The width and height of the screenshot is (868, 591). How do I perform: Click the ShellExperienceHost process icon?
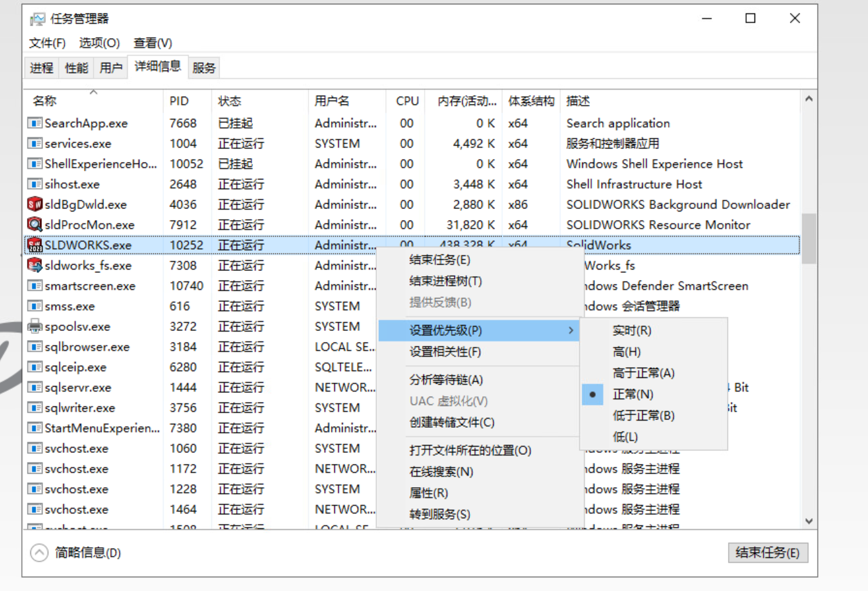pyautogui.click(x=35, y=164)
